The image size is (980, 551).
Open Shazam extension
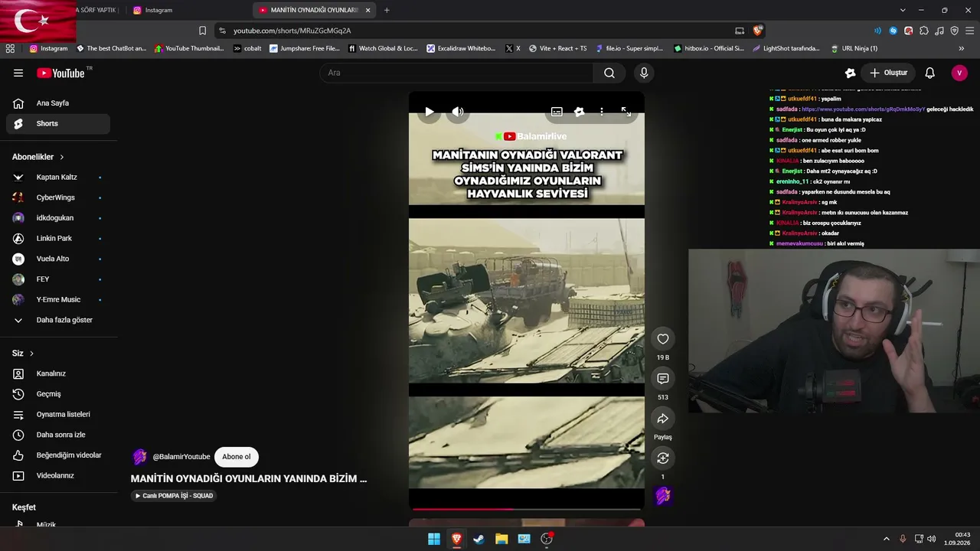click(x=893, y=31)
